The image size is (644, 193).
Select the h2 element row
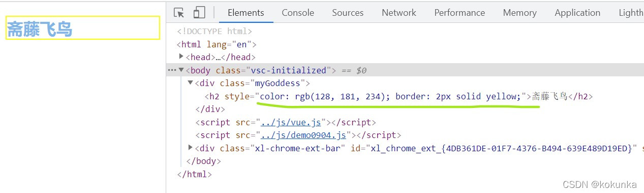(x=398, y=96)
